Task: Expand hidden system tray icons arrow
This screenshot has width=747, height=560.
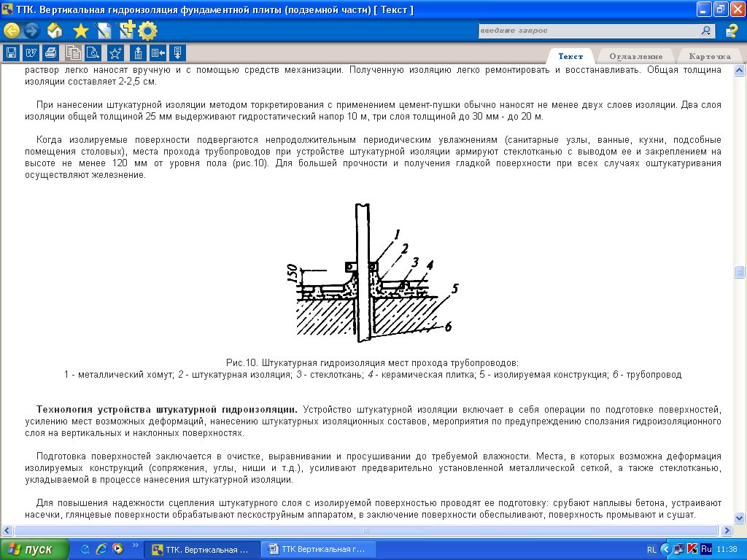Action: 666,549
